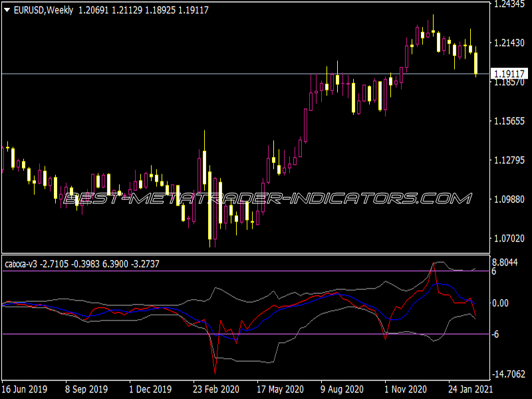Click the 1.24345 price scale value
This screenshot has height=399, width=532.
(x=509, y=4)
